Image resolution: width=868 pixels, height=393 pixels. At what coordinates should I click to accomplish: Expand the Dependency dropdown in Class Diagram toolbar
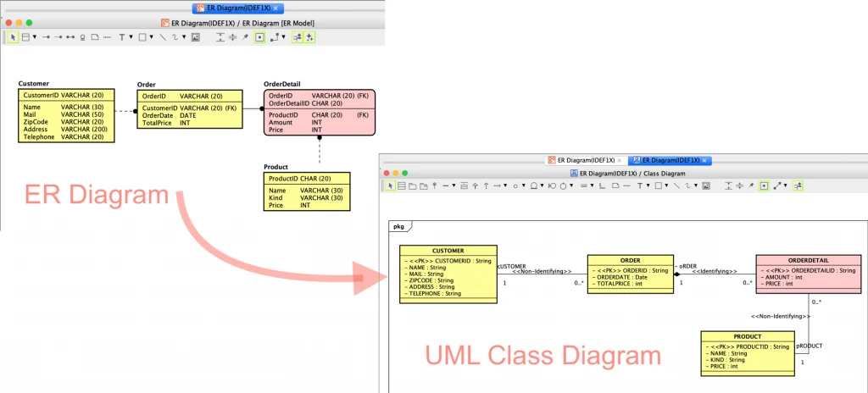click(505, 186)
